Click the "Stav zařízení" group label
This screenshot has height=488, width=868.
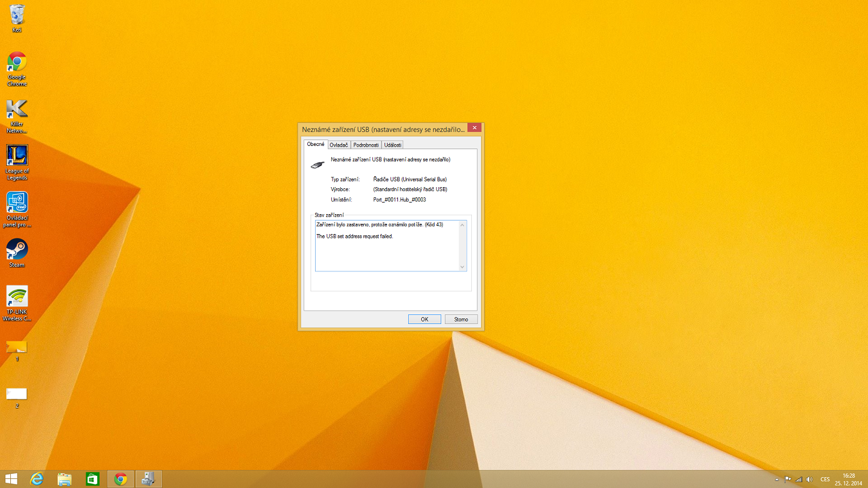329,215
